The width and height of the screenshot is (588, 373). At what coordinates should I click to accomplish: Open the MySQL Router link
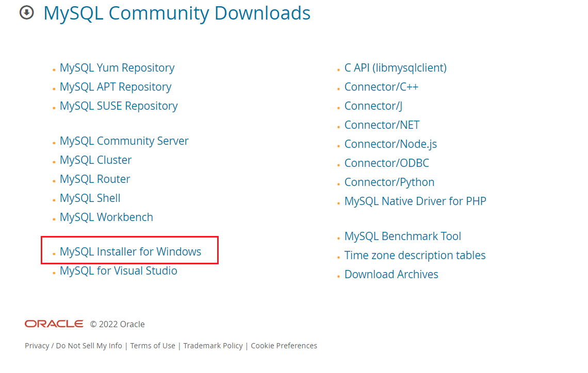pos(95,179)
